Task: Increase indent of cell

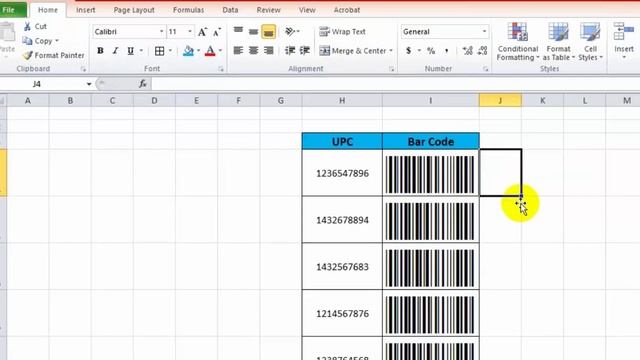Action: pyautogui.click(x=305, y=51)
